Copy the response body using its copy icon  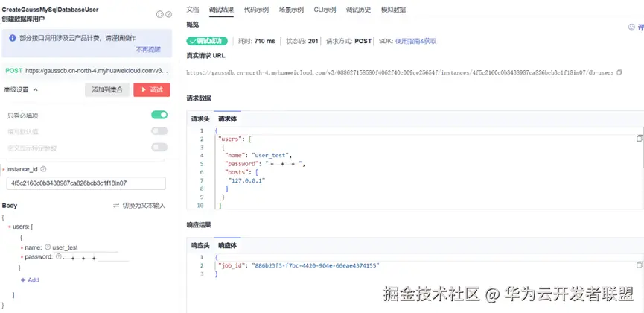(639, 265)
